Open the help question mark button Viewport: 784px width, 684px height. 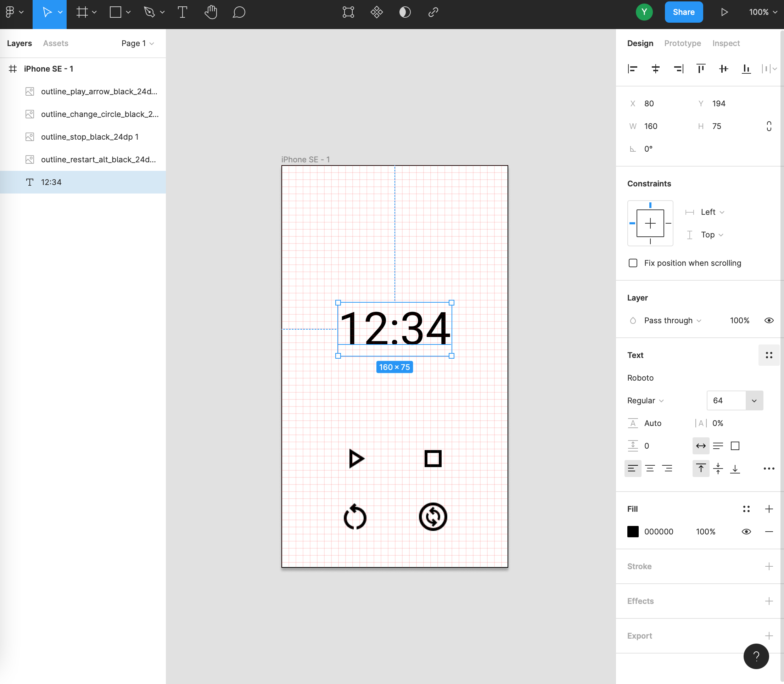756,656
